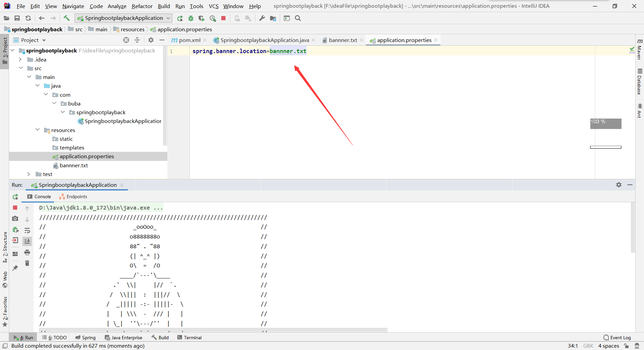Open the Analyze menu
Viewport: 644px width, 350px height.
[117, 6]
